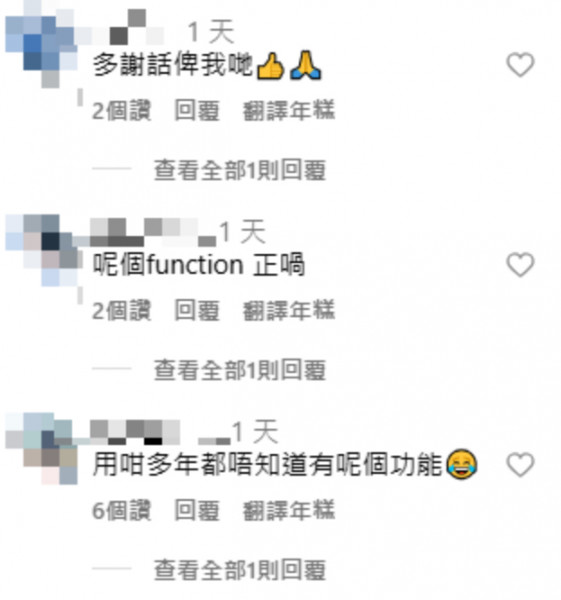Open avatar of the third commenter
The width and height of the screenshot is (561, 600).
[x=41, y=448]
